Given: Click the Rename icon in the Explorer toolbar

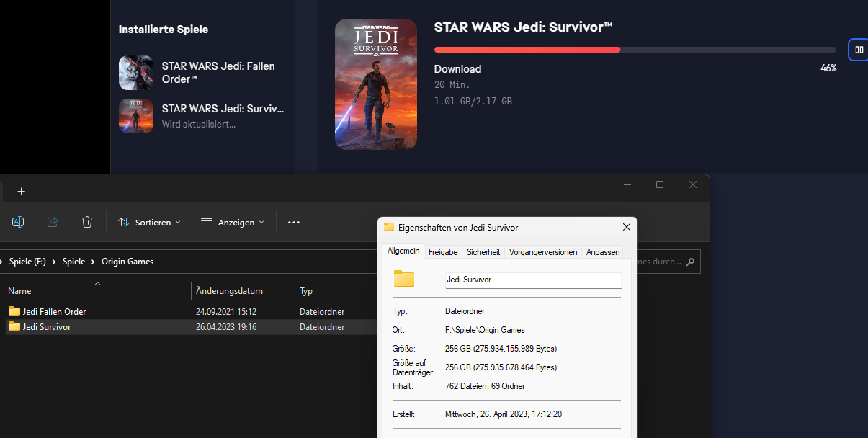Looking at the screenshot, I should [18, 222].
